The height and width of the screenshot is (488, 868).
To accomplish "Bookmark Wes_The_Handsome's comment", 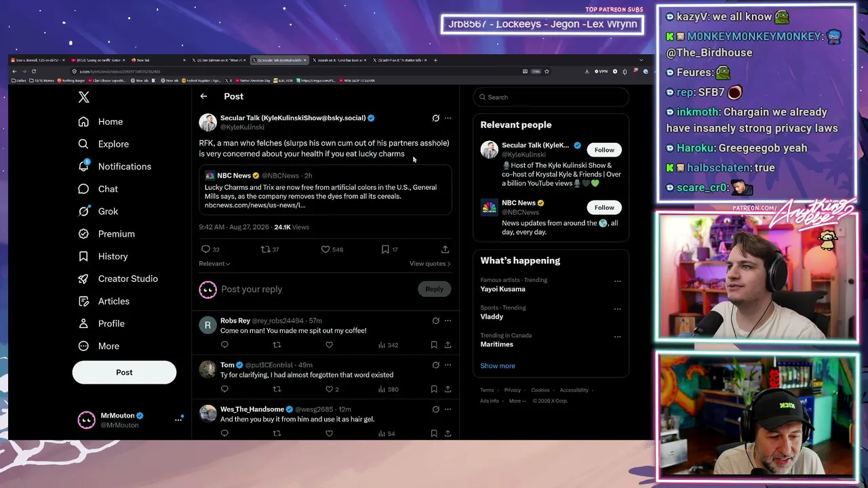I will [x=434, y=433].
